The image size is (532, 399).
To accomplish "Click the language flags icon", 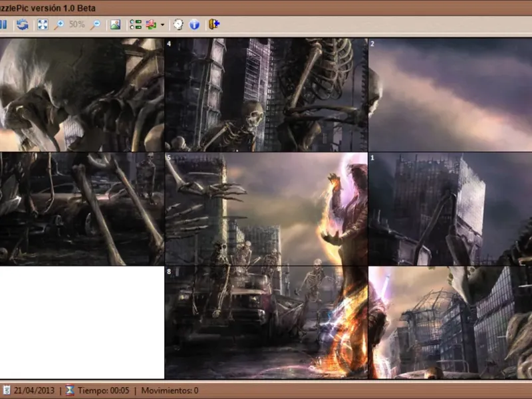I will coord(152,25).
